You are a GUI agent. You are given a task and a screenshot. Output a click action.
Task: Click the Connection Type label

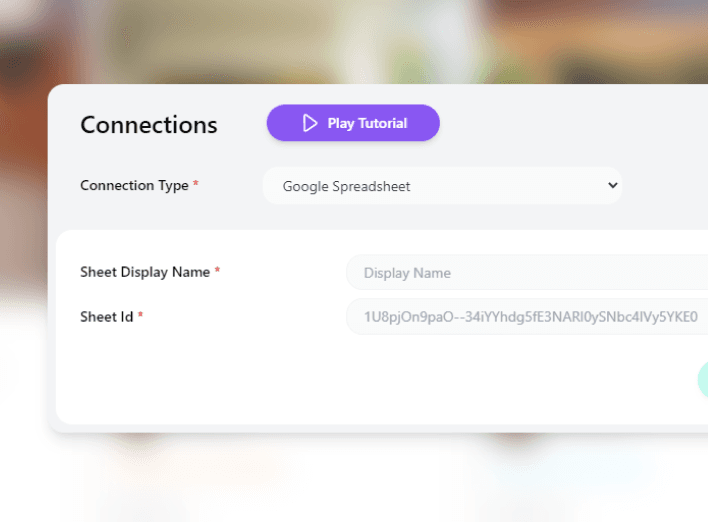[x=134, y=186]
